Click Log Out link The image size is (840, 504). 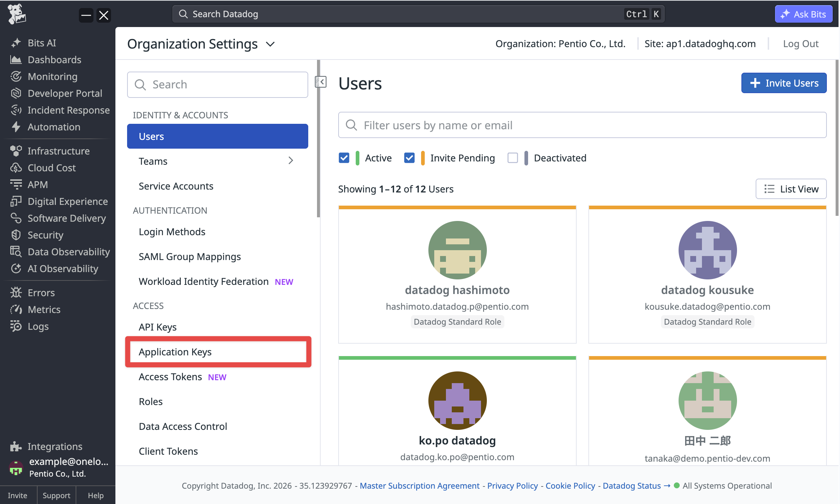(x=801, y=44)
